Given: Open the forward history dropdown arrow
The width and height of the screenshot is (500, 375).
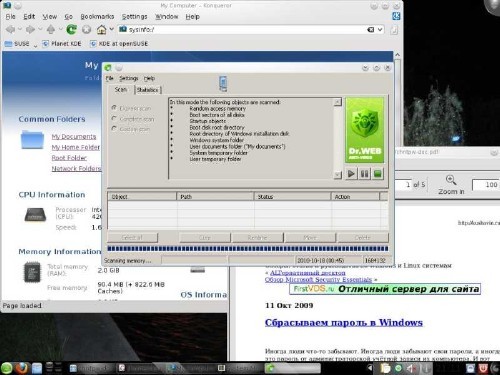Looking at the screenshot, I should (x=40, y=29).
